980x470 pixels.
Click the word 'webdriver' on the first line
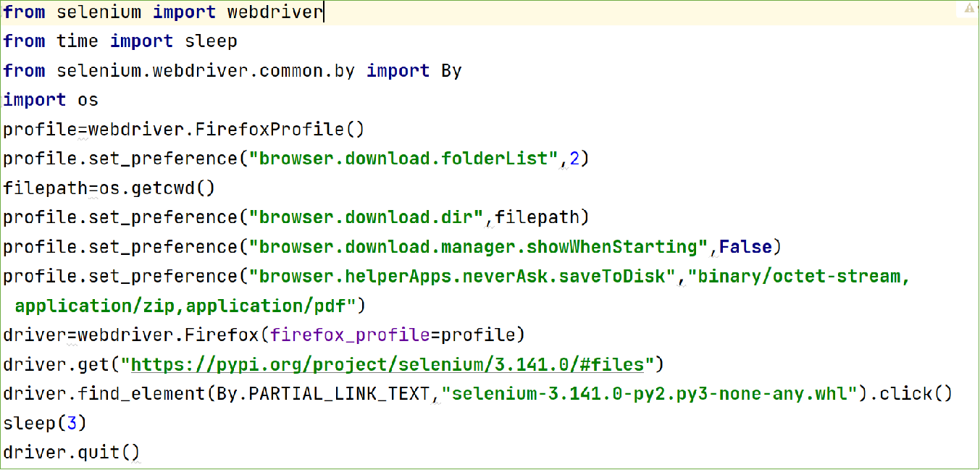click(275, 12)
